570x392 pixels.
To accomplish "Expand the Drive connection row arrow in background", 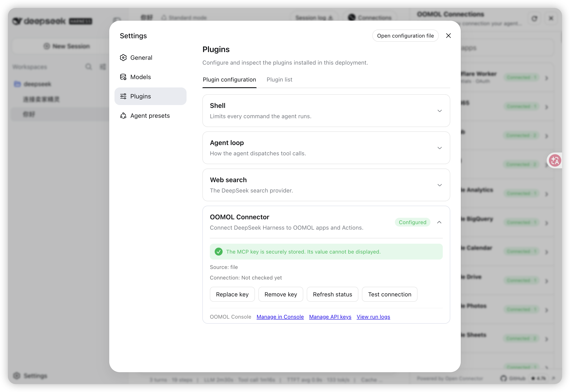I will tap(546, 281).
